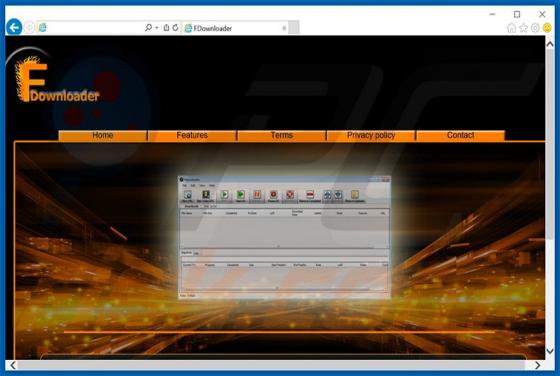Click the horizontal scrollbar right arrow
Screen dimensions: 560x376
click(x=537, y=365)
